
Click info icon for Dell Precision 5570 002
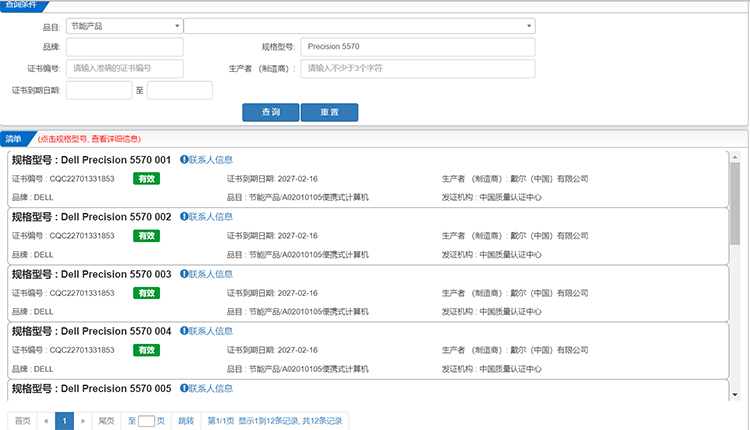pyautogui.click(x=184, y=217)
